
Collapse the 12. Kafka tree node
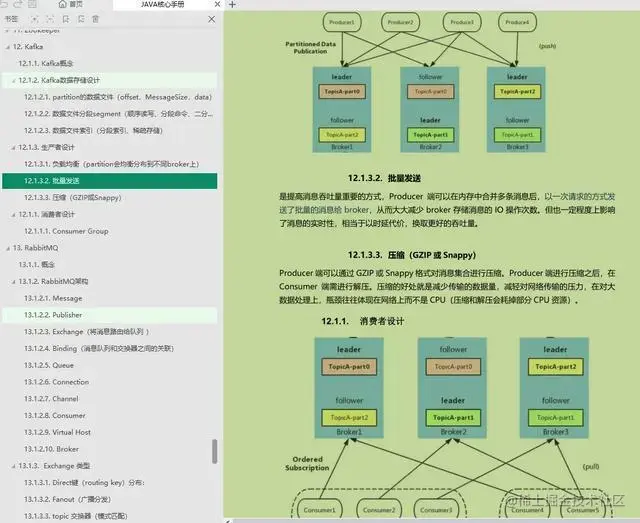(x=7, y=47)
